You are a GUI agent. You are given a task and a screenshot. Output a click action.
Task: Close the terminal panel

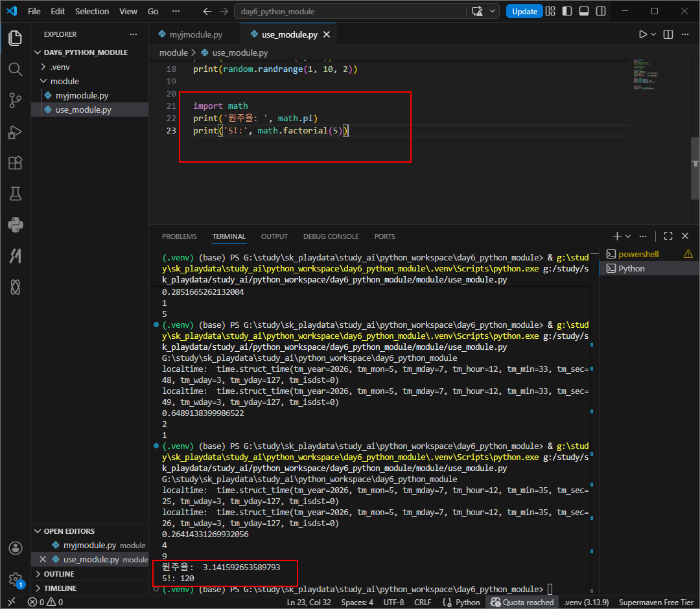coord(685,236)
